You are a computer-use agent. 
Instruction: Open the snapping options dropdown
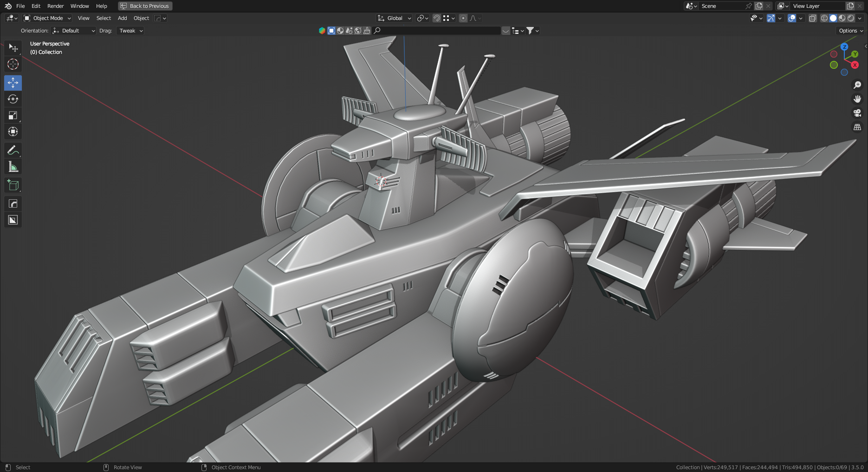(448, 18)
